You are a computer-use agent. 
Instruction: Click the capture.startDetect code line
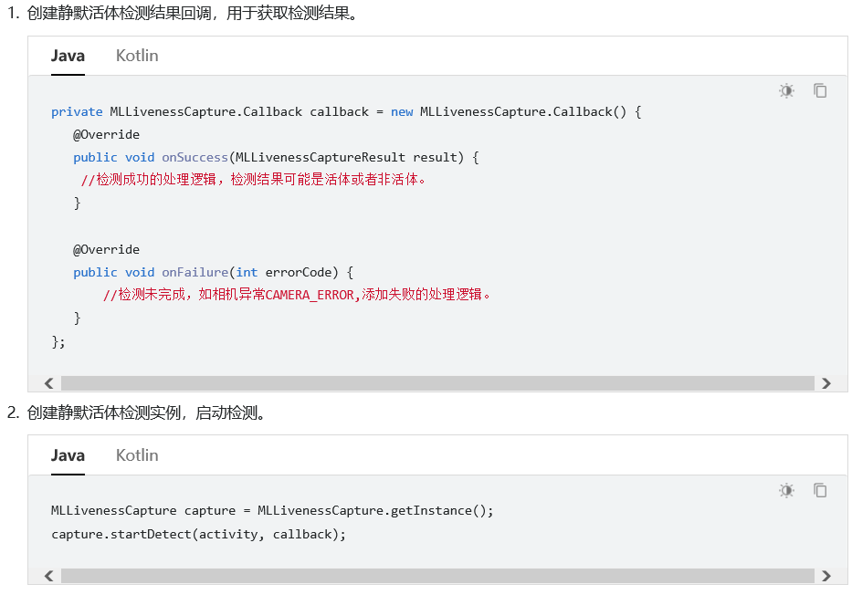click(x=198, y=535)
